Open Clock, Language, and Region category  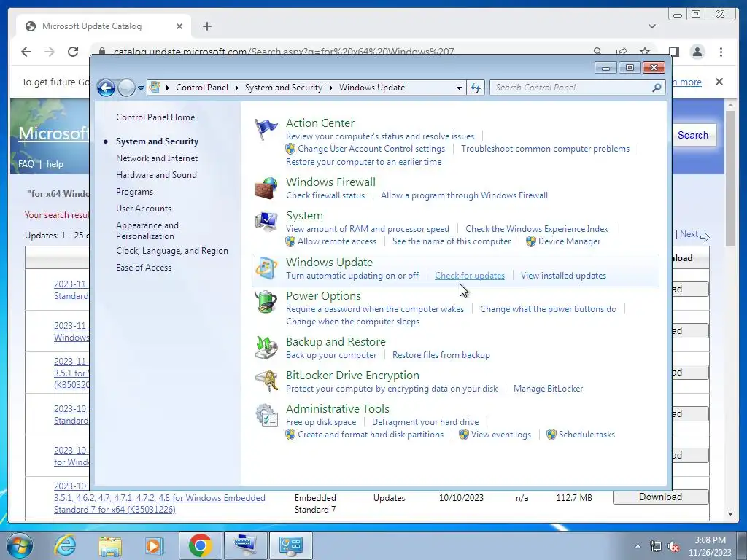coord(172,251)
